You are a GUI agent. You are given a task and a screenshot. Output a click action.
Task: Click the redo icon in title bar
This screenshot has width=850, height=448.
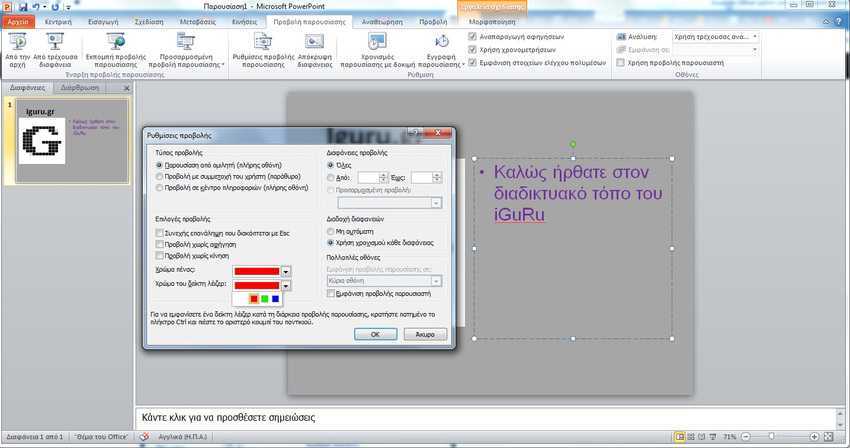[x=55, y=7]
